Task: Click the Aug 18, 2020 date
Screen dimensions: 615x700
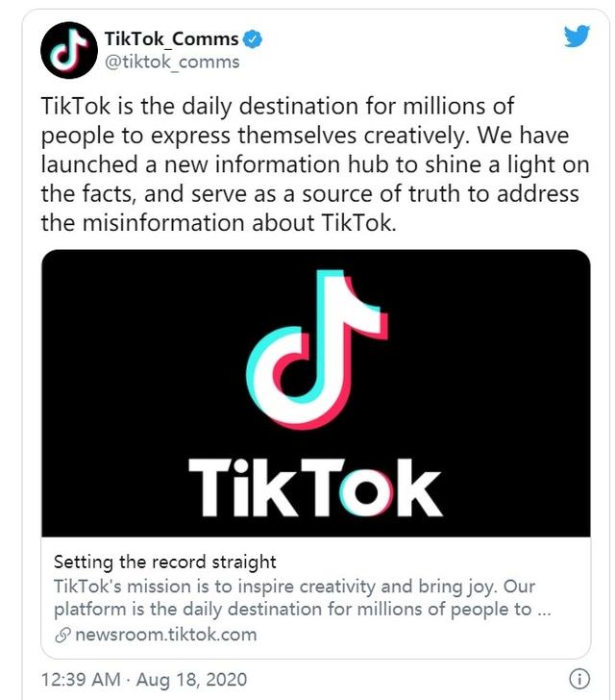Action: click(191, 680)
